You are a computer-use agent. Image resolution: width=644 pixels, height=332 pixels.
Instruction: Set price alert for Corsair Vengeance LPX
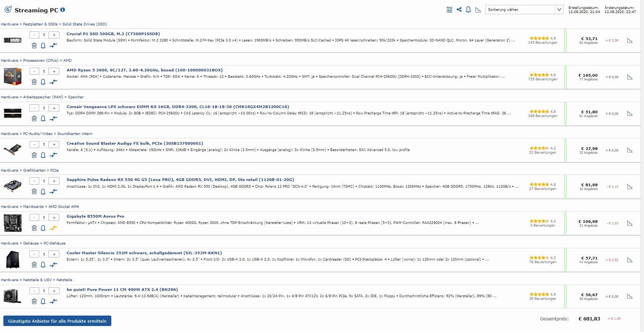coord(43,118)
